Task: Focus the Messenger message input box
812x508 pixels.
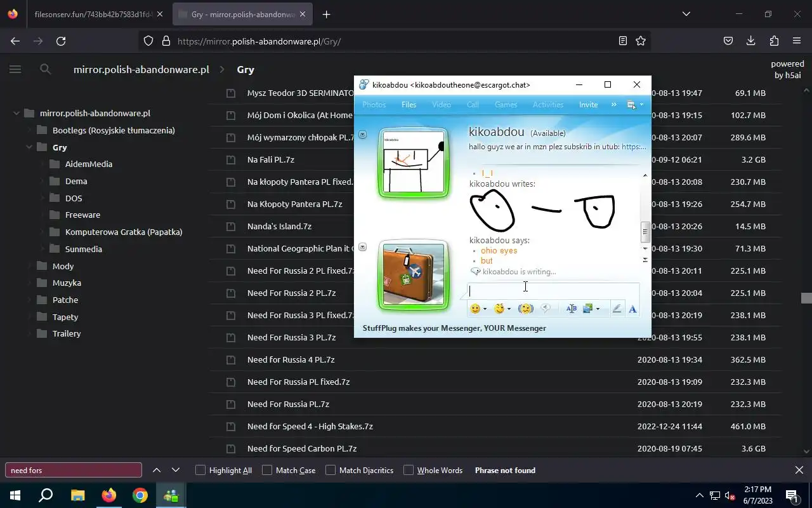Action: point(553,290)
